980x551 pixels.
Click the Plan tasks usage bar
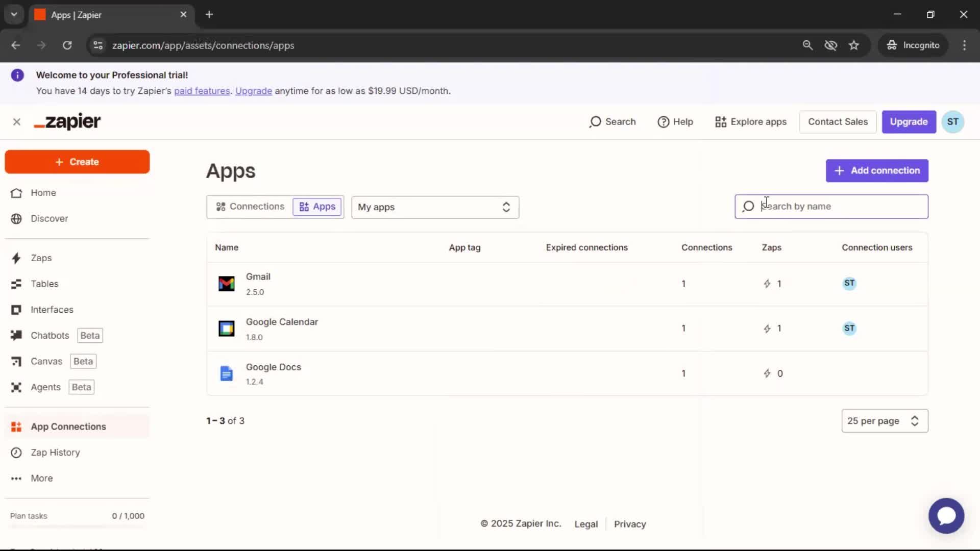pos(77,526)
